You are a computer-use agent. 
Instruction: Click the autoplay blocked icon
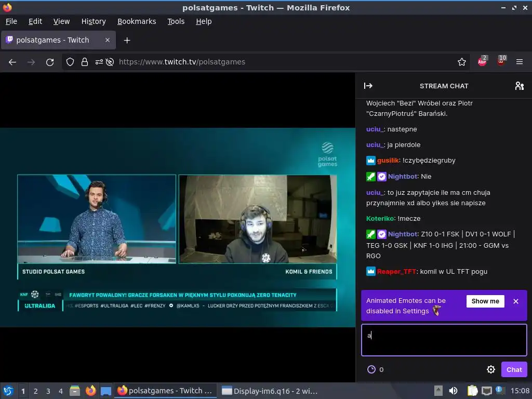click(110, 62)
